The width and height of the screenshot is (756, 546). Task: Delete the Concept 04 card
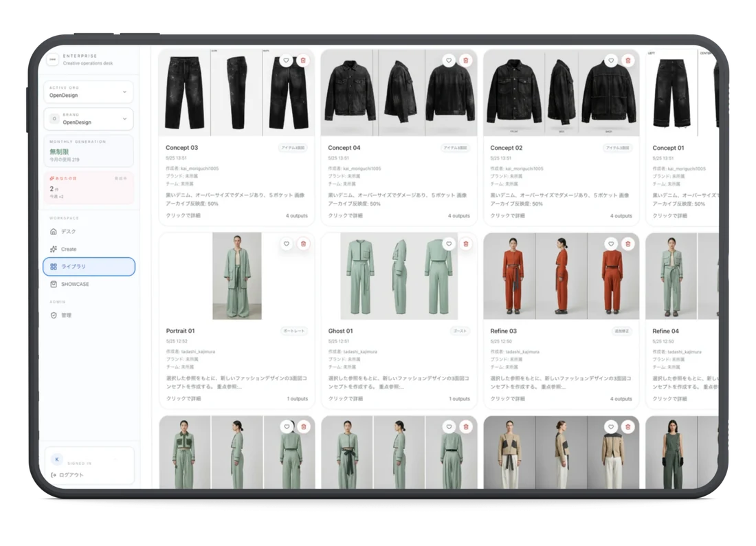click(x=466, y=61)
